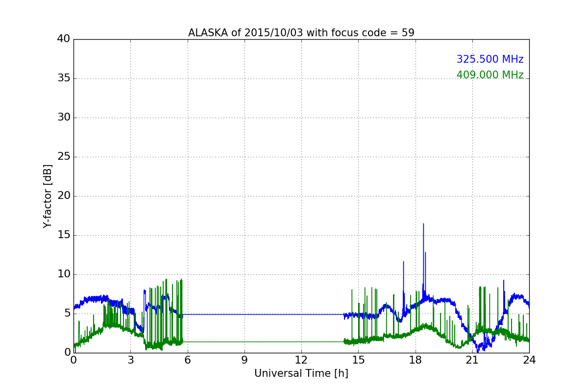Viewport: 588px width, 392px height.
Task: Select the 325.500 MHz legend label
Action: (490, 59)
